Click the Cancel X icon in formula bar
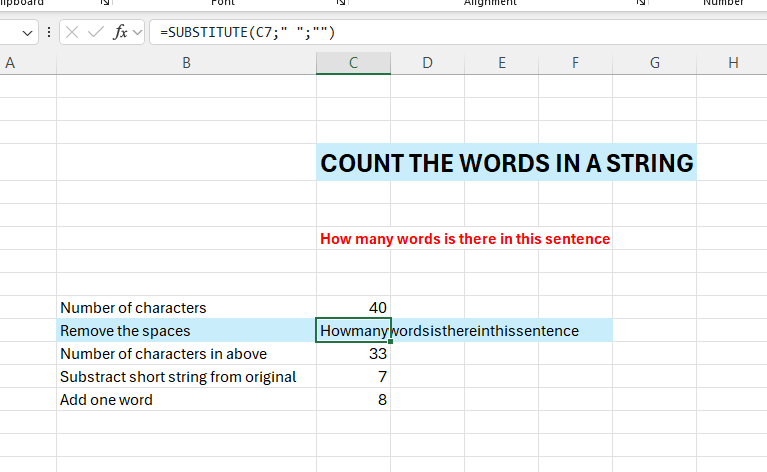This screenshot has width=767, height=472. point(73,33)
